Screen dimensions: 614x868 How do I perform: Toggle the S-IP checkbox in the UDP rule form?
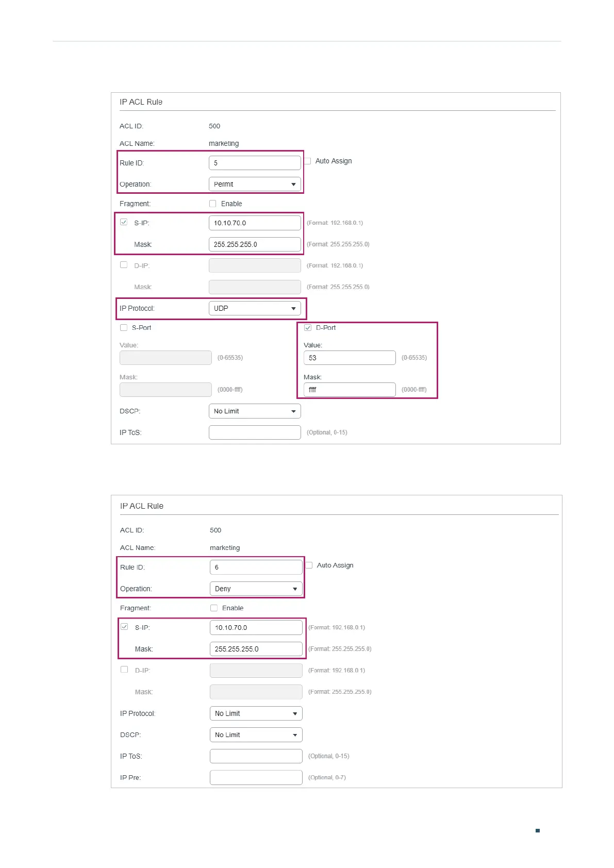click(x=124, y=222)
